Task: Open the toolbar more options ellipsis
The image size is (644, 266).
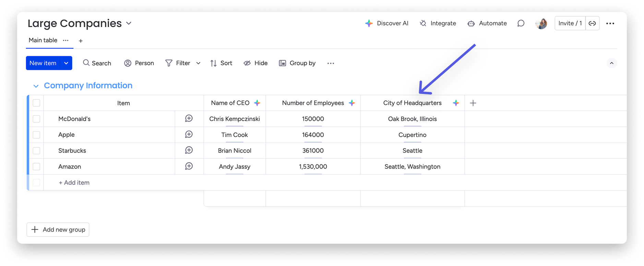Action: 331,63
